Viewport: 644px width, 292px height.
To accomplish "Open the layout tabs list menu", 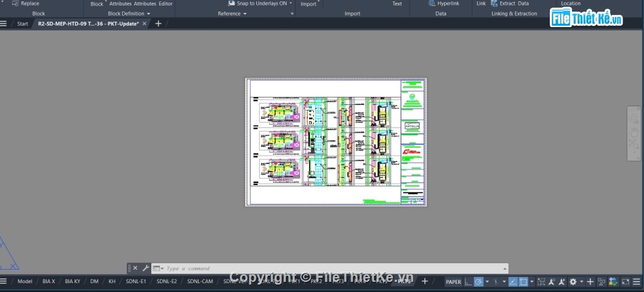I will click(x=3, y=281).
